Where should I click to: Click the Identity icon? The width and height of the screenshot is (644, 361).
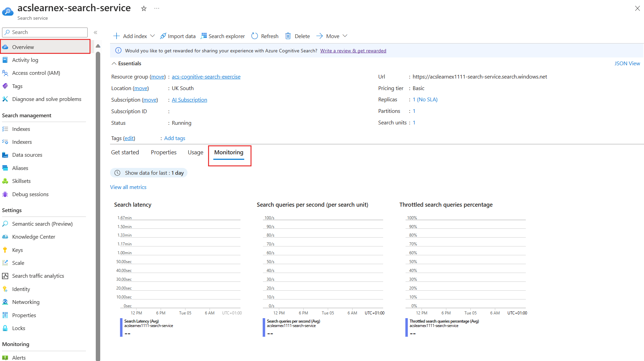[x=5, y=289]
